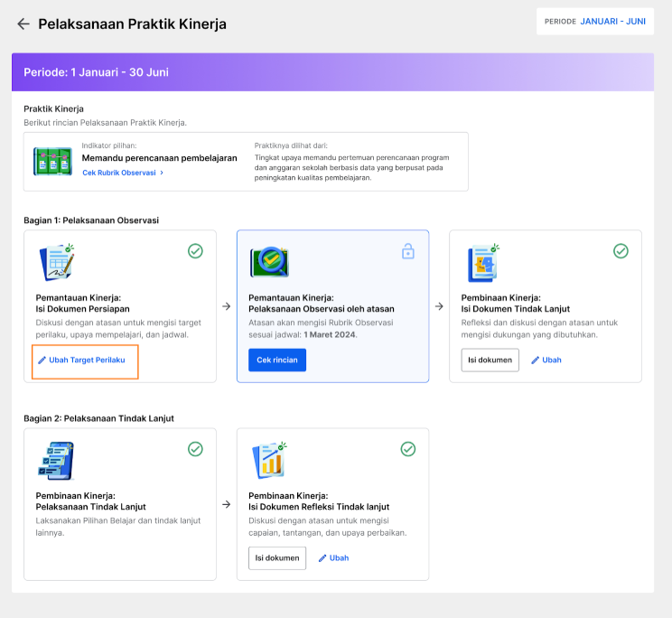Click Isi dokumen under Isi Dokumen Refleksi Tindak lanjut
This screenshot has width=672, height=618.
pos(277,558)
